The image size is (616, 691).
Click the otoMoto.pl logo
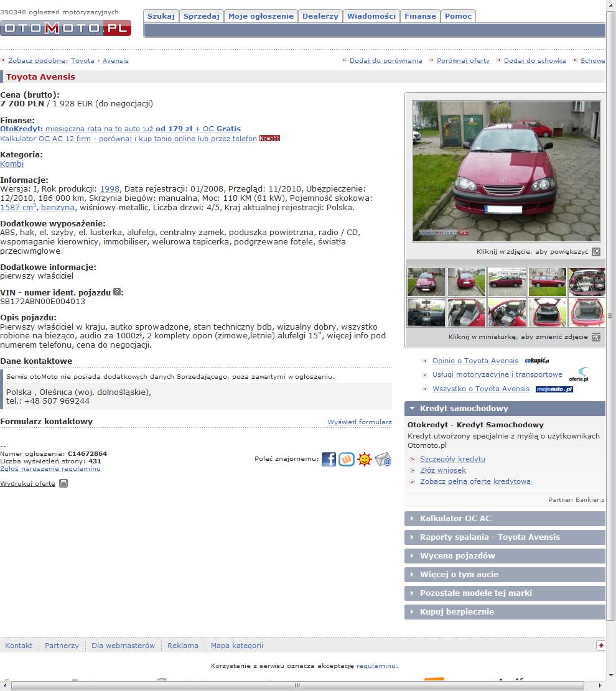(66, 28)
